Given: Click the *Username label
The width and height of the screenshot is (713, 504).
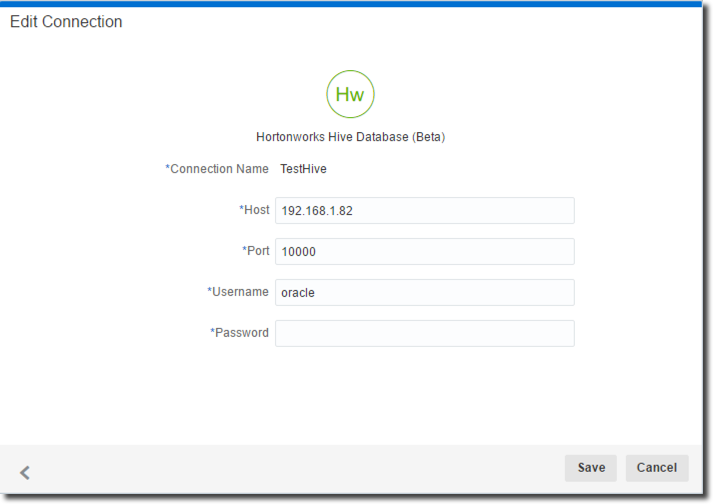Looking at the screenshot, I should point(238,292).
